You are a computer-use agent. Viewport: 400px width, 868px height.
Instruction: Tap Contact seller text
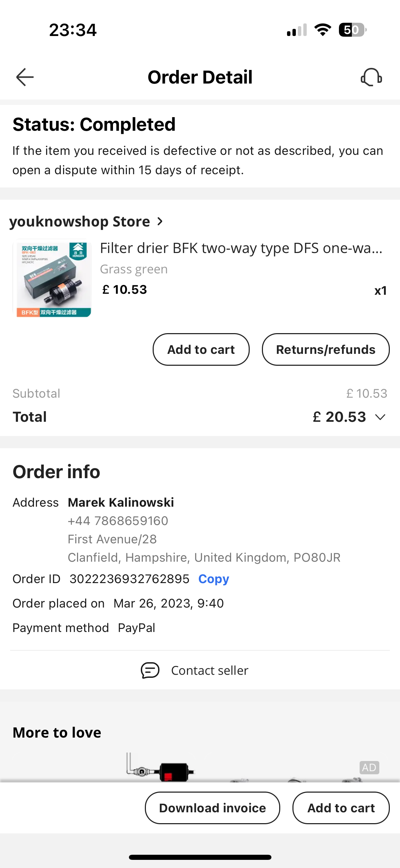tap(210, 670)
